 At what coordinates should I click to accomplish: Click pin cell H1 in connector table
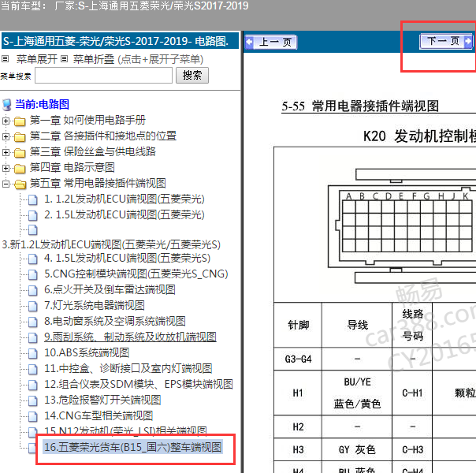click(x=298, y=393)
